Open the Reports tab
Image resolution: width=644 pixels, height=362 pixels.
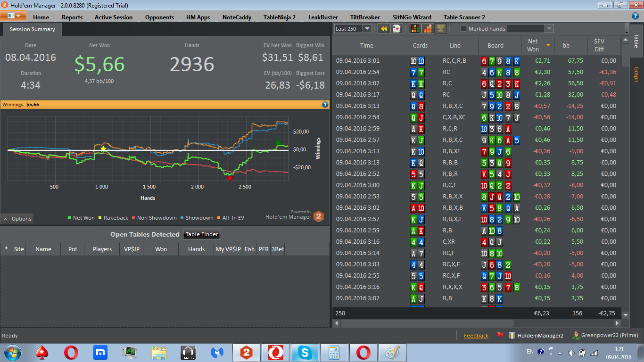pos(72,17)
